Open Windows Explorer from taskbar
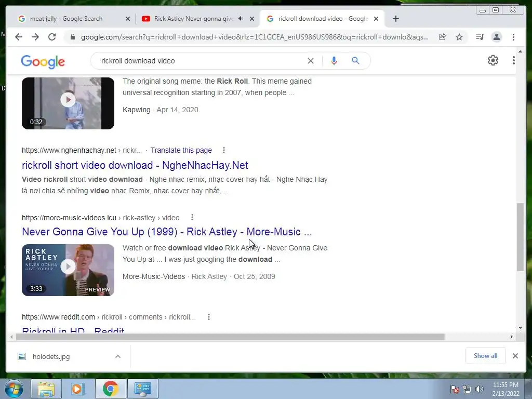532x399 pixels. pos(46,389)
